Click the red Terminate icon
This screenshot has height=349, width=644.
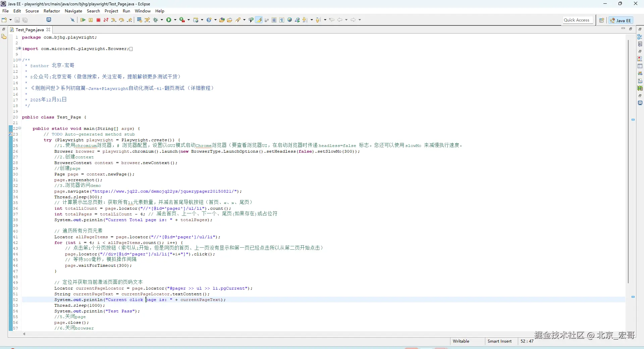click(x=98, y=20)
